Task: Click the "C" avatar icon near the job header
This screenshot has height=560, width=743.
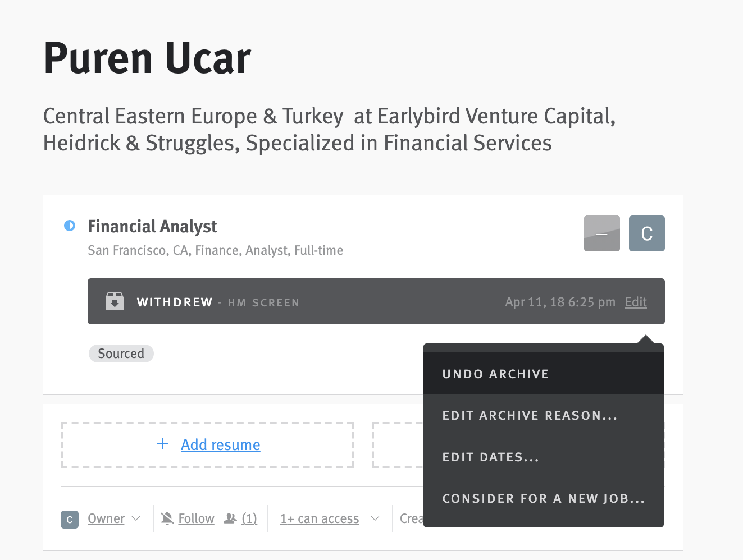Action: tap(646, 233)
